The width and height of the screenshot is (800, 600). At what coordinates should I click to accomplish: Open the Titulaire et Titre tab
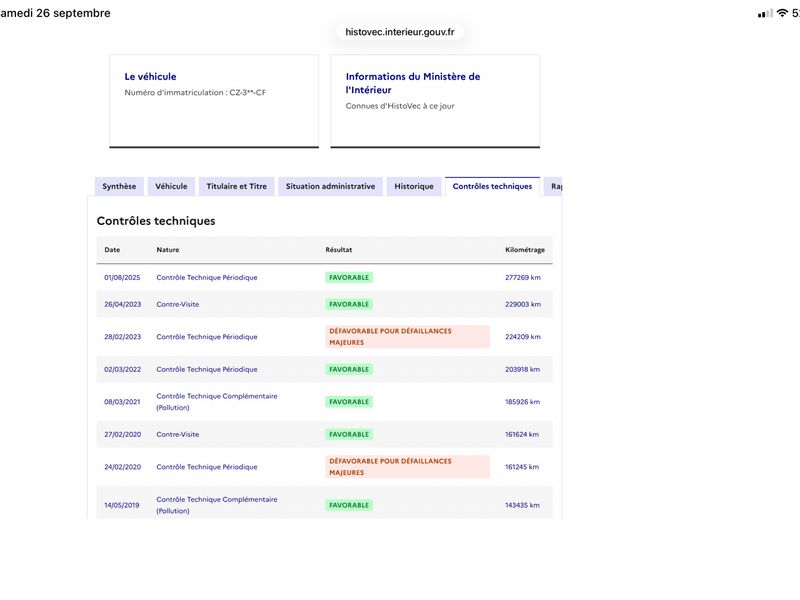[237, 186]
